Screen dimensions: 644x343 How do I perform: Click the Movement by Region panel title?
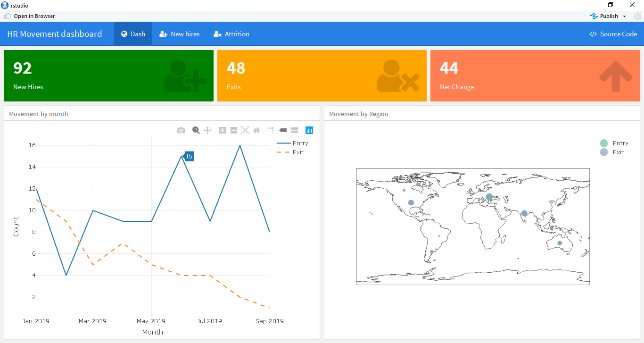tap(359, 114)
